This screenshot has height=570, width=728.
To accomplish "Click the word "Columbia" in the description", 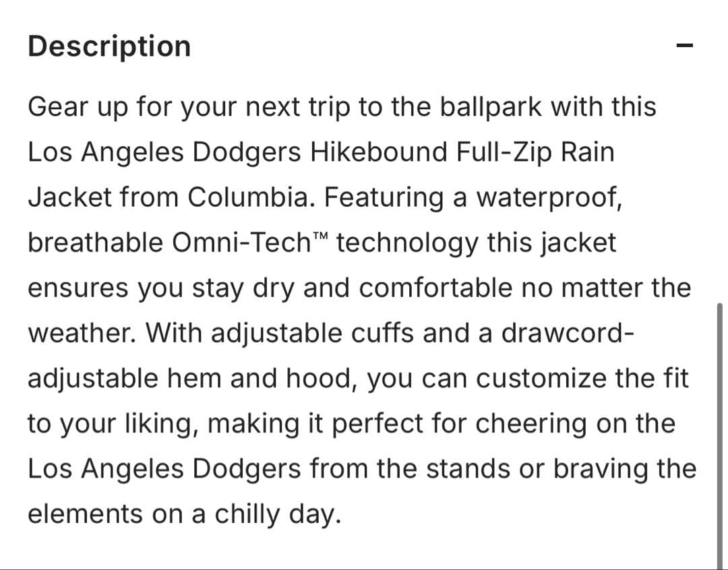I will click(253, 197).
